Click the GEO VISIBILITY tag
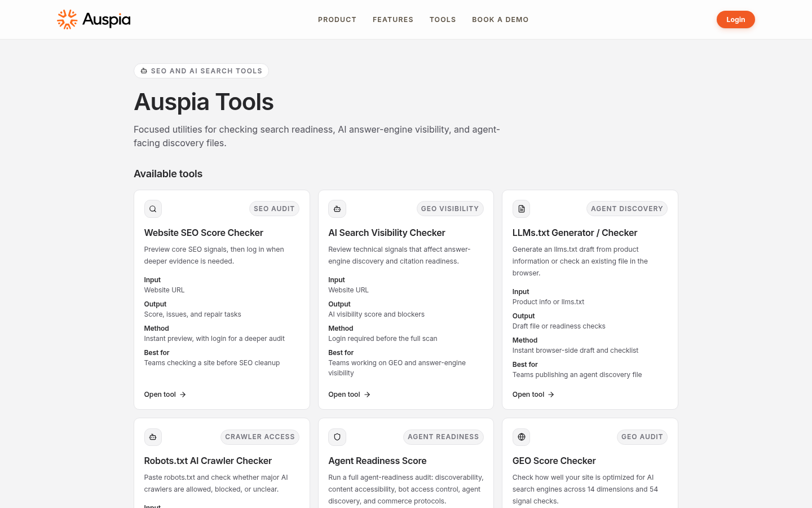Viewport: 812px width, 508px height. [x=450, y=209]
